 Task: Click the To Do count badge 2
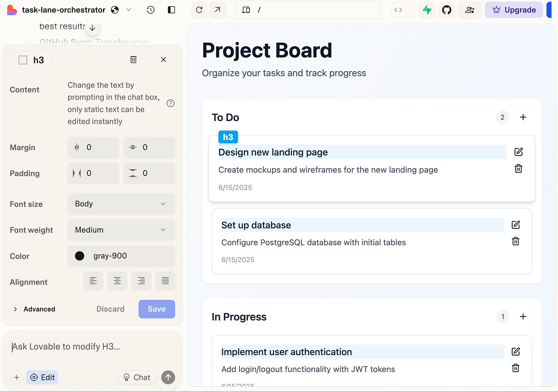pos(502,117)
